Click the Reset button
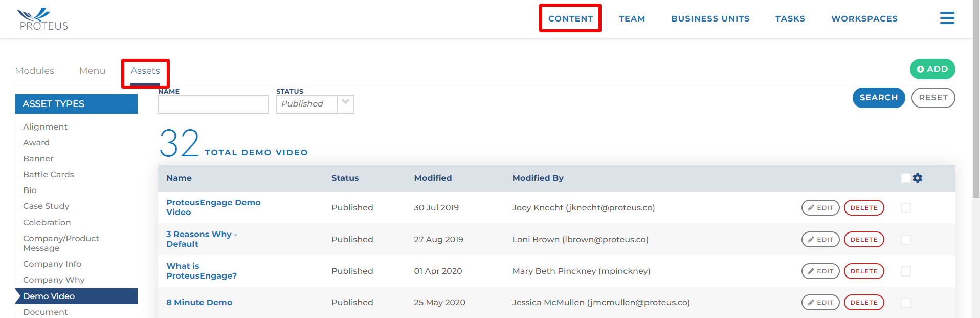The width and height of the screenshot is (980, 318). point(933,98)
